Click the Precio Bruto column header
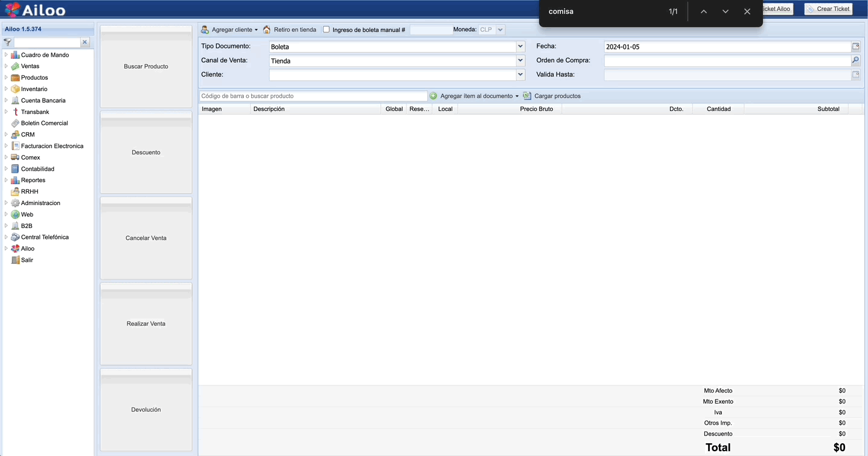This screenshot has height=456, width=868. pyautogui.click(x=509, y=109)
